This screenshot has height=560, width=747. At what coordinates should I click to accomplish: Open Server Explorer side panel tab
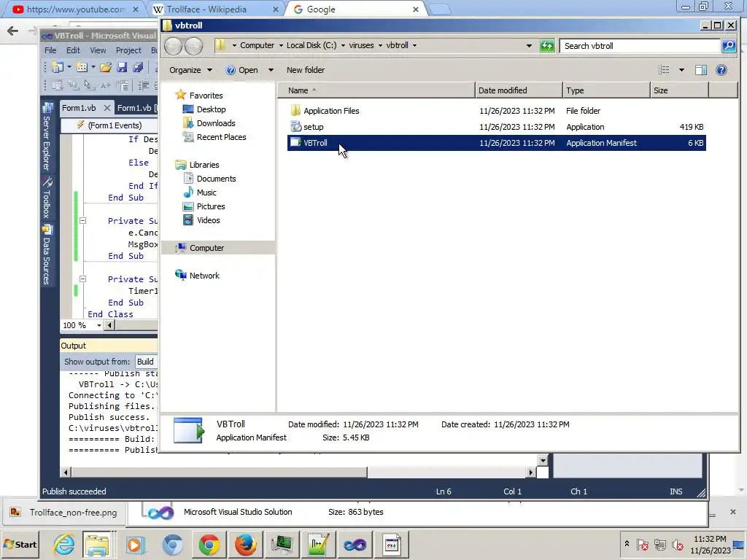click(x=47, y=137)
